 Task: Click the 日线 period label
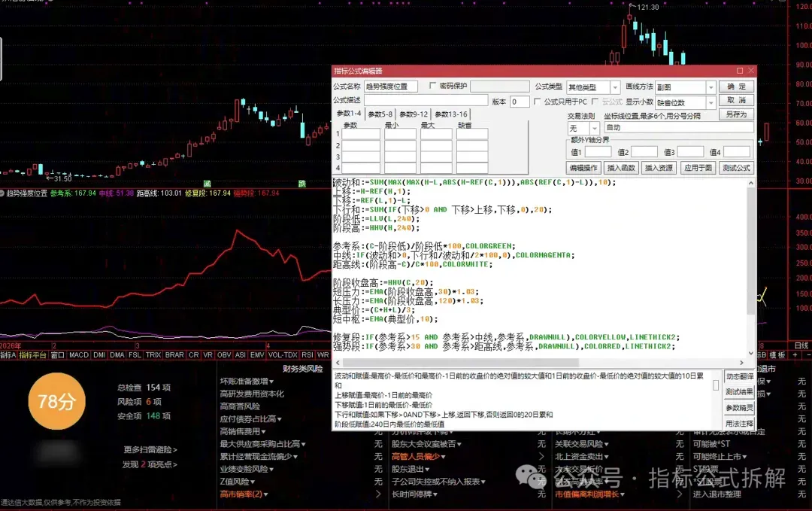click(801, 345)
